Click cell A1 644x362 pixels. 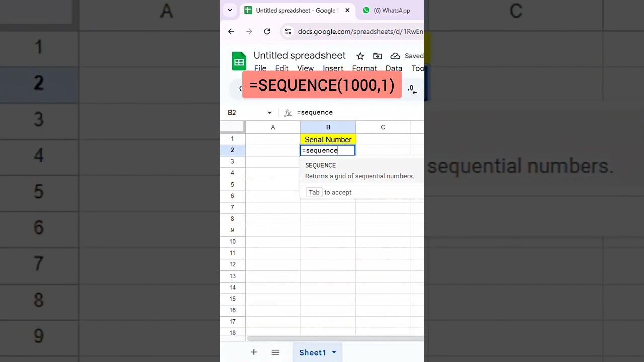coord(273,139)
